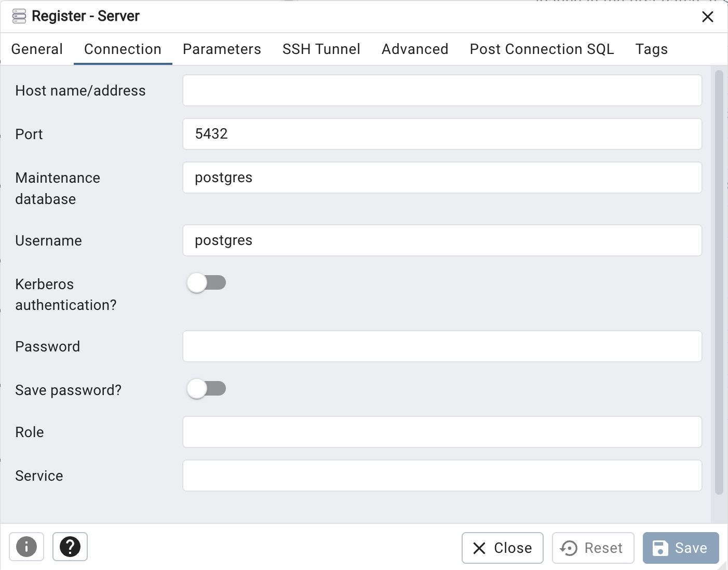Click into the Port field
The height and width of the screenshot is (570, 728).
point(442,134)
